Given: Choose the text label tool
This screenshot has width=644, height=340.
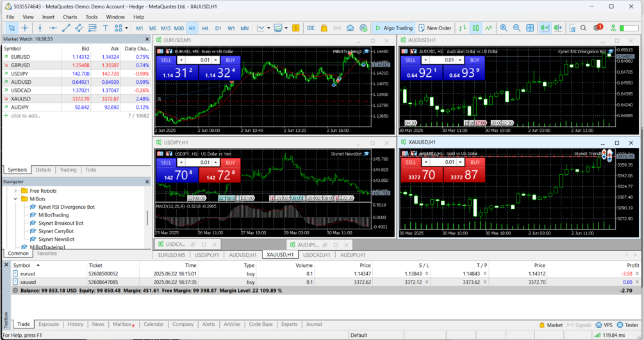Looking at the screenshot, I should (x=105, y=28).
